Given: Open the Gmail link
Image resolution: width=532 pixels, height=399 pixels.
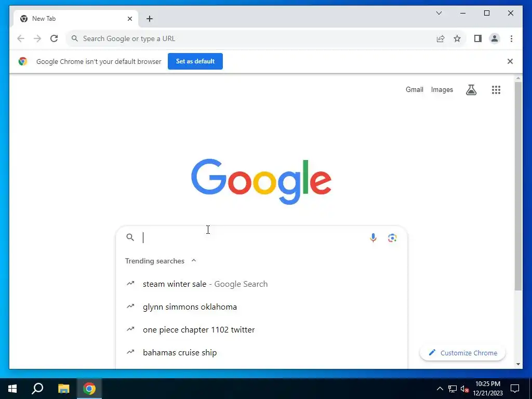Looking at the screenshot, I should coord(414,89).
